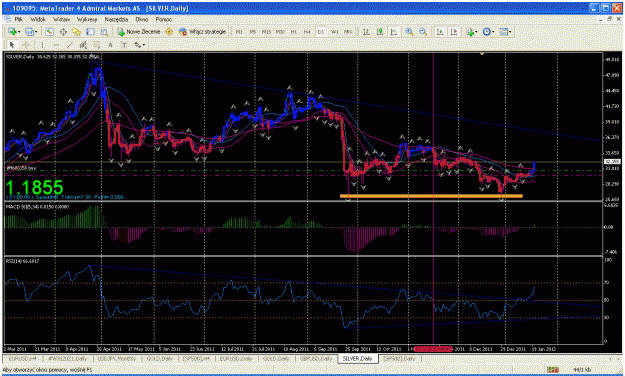Click the Nowe Zlecenie button
This screenshot has width=625, height=376.
pos(139,31)
